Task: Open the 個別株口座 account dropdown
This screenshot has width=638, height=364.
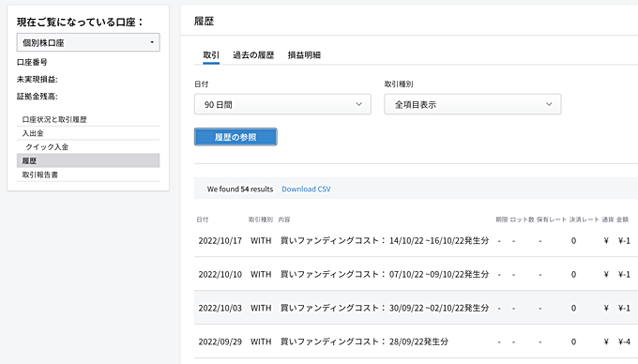Action: point(88,42)
